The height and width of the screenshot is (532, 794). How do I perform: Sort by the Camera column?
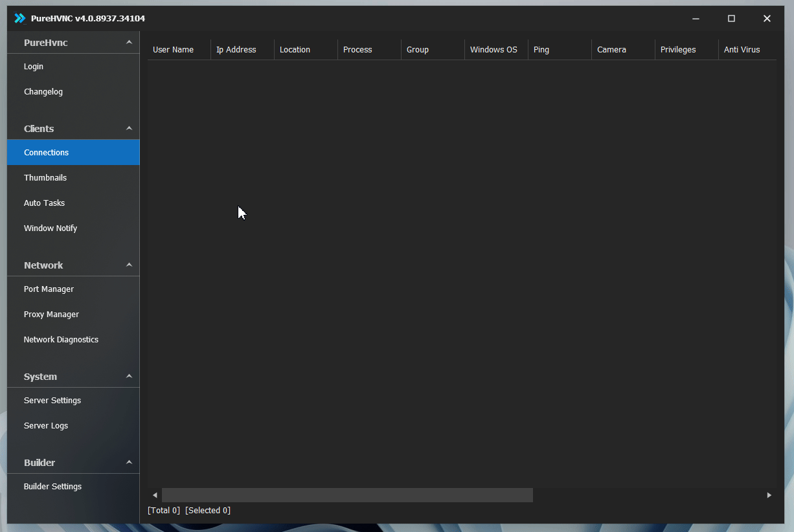624,50
